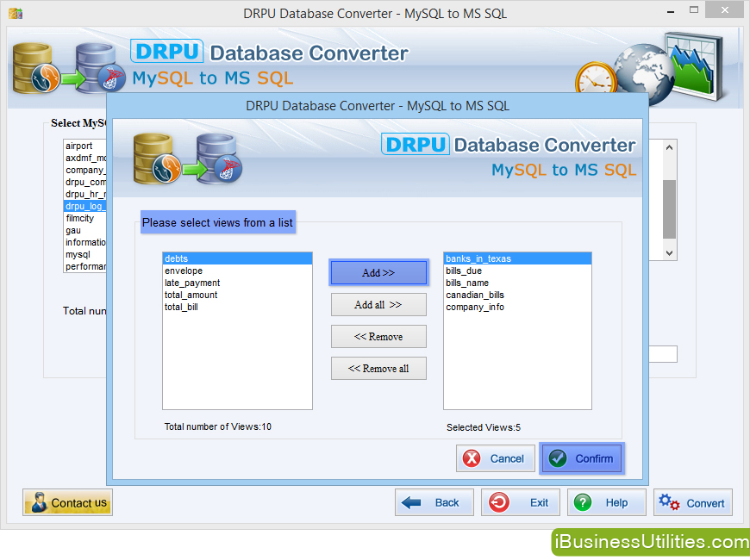Select the total_bill view
The image size is (750, 560).
click(x=237, y=307)
